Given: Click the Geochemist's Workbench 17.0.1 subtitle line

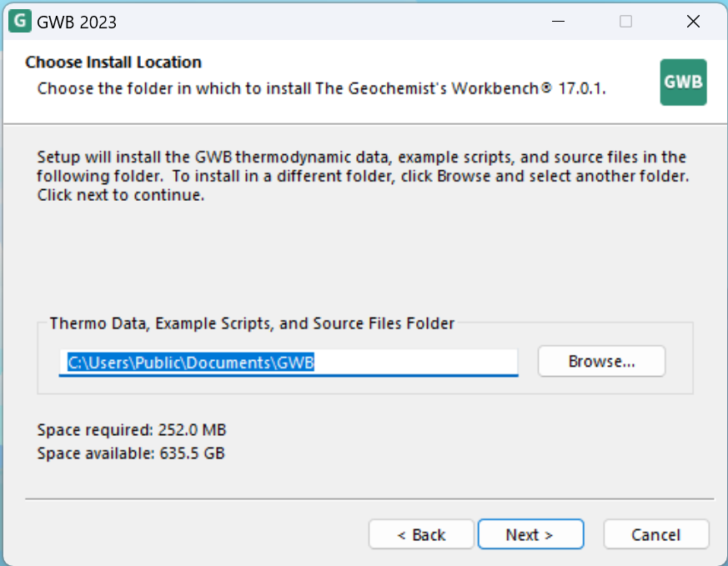Looking at the screenshot, I should coord(321,88).
